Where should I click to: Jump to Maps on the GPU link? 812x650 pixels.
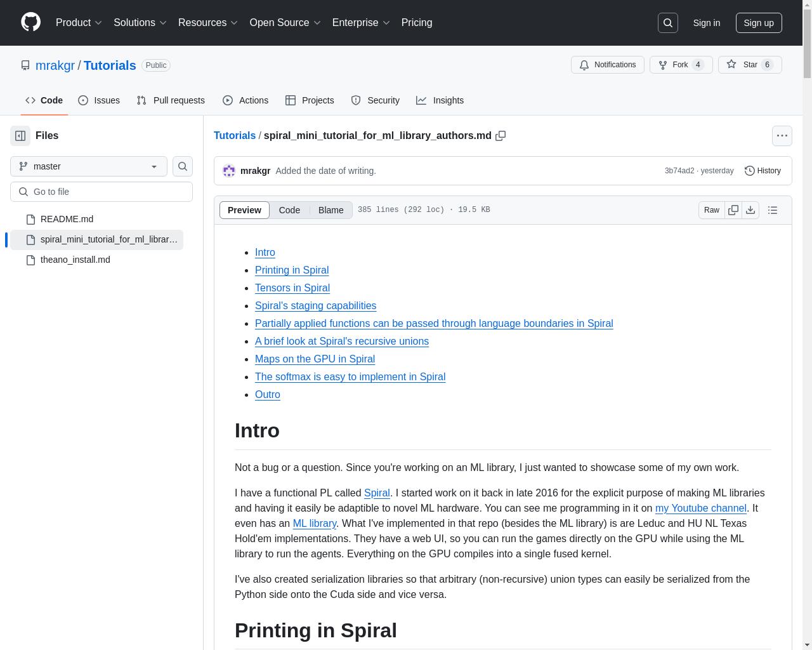click(315, 359)
